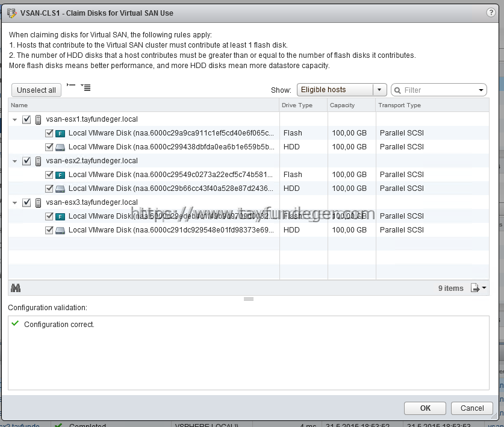Uncheck host vsan-esx2.tayfundeger.local checkbox
504x427 pixels.
pyautogui.click(x=26, y=161)
